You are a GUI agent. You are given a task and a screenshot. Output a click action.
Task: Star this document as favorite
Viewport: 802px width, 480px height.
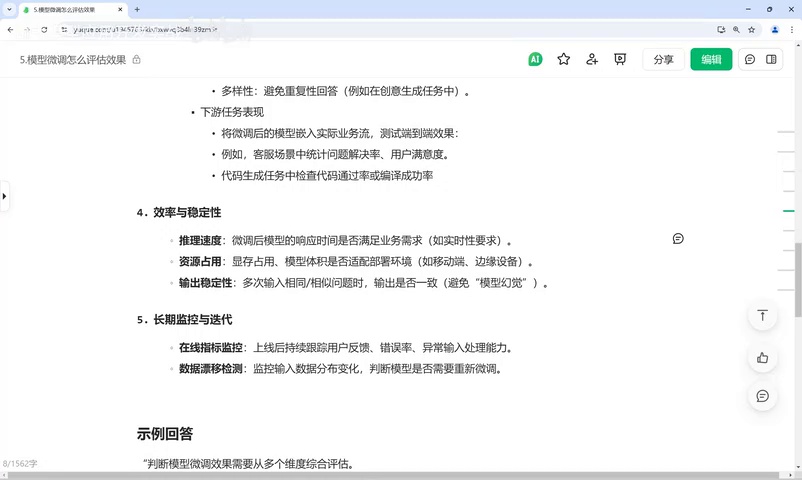click(x=564, y=59)
